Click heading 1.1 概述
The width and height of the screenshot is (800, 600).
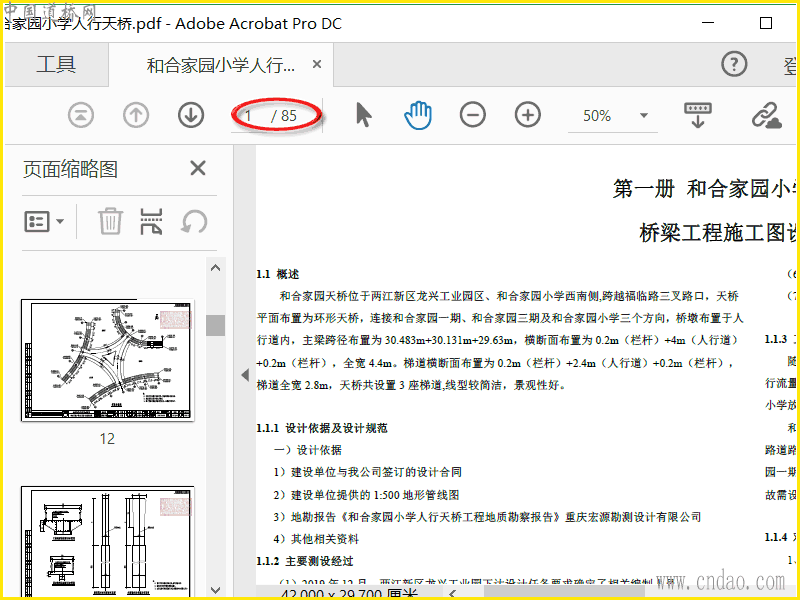coord(278,274)
